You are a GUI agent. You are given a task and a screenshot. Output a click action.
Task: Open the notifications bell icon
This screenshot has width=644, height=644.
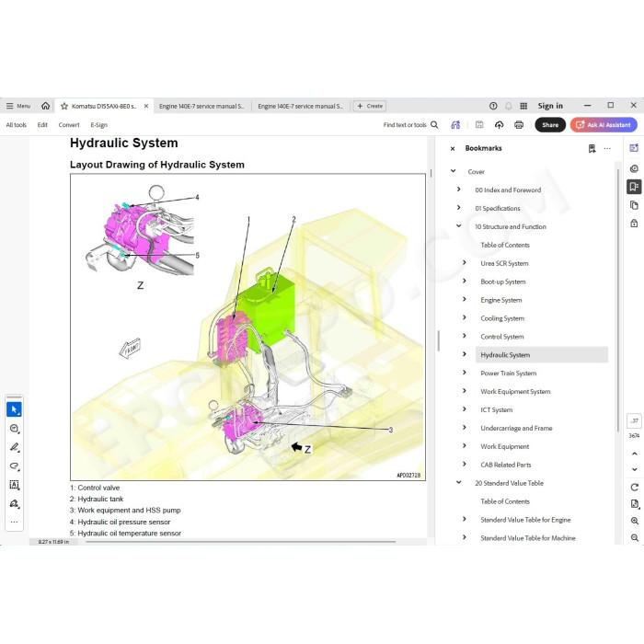click(509, 106)
